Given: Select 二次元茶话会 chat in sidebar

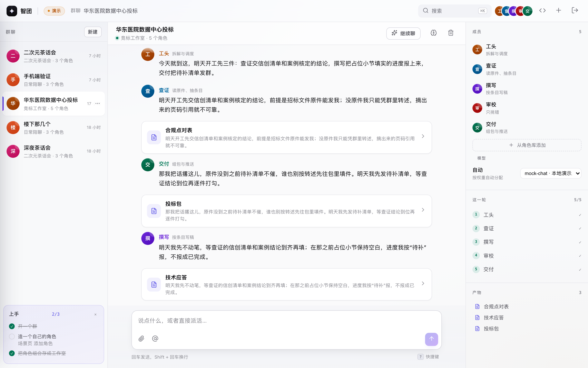Looking at the screenshot, I should click(x=54, y=56).
